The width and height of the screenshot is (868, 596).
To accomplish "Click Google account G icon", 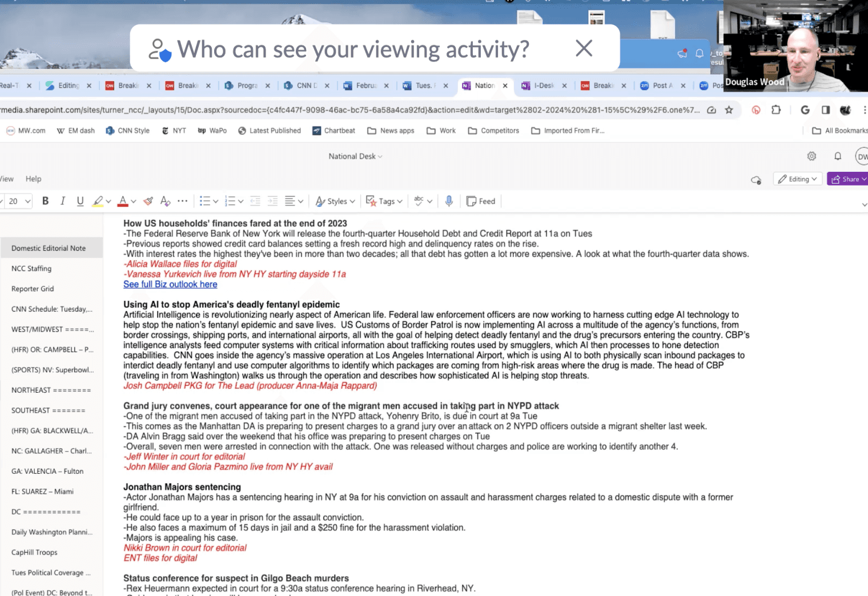I will 805,110.
